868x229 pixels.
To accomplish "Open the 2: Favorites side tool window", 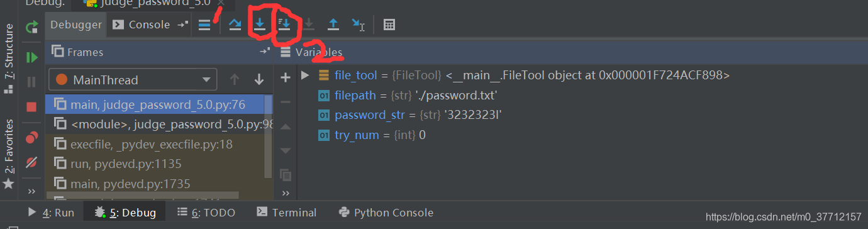I will [8, 154].
